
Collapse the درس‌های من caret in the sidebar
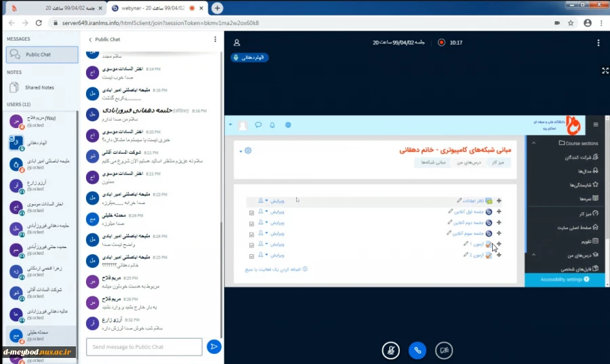[534, 255]
